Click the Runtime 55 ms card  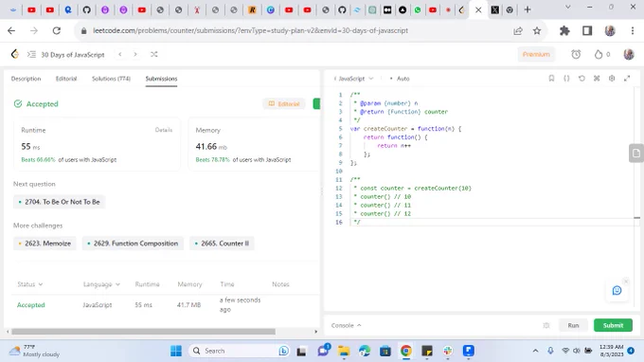[x=97, y=144]
